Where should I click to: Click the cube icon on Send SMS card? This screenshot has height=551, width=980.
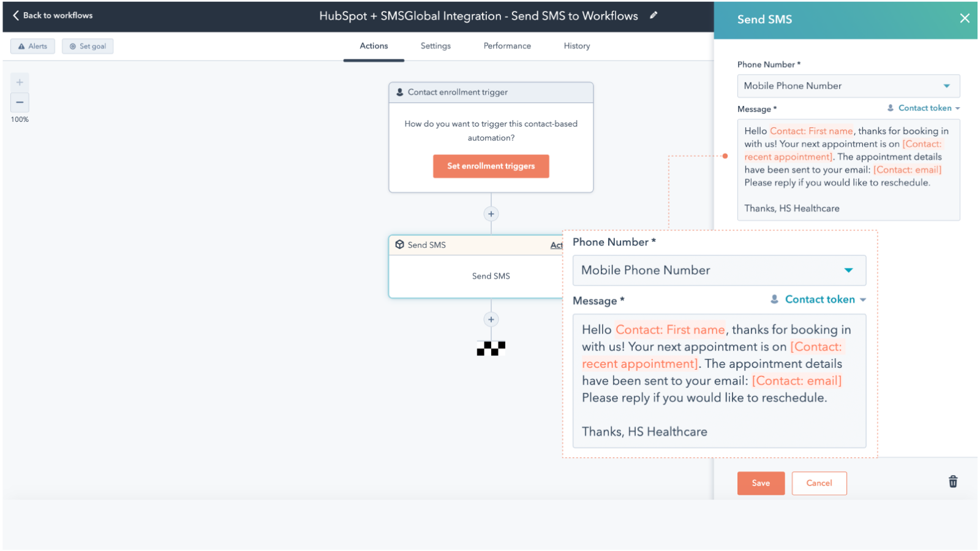click(x=399, y=244)
